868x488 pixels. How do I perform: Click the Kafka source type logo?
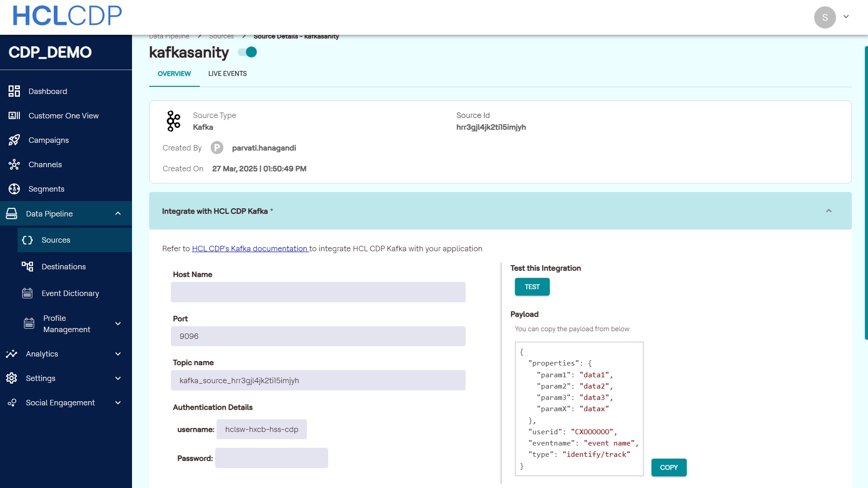click(x=174, y=121)
